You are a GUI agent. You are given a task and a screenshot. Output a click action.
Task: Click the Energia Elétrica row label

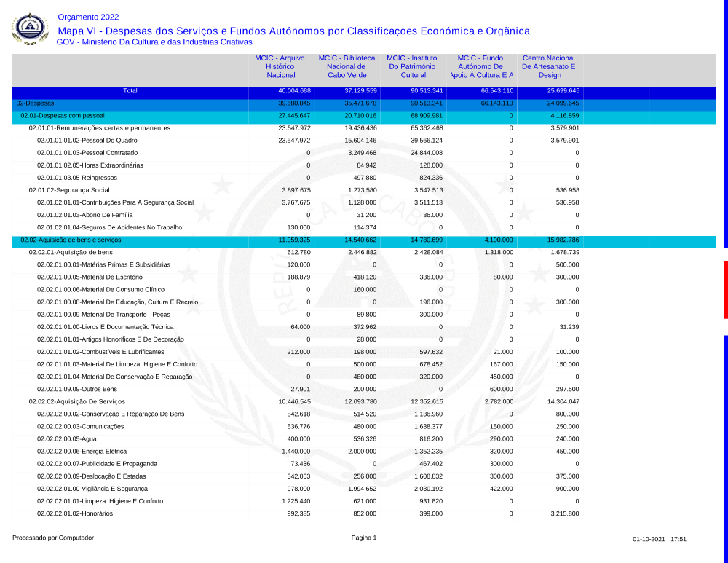82,451
